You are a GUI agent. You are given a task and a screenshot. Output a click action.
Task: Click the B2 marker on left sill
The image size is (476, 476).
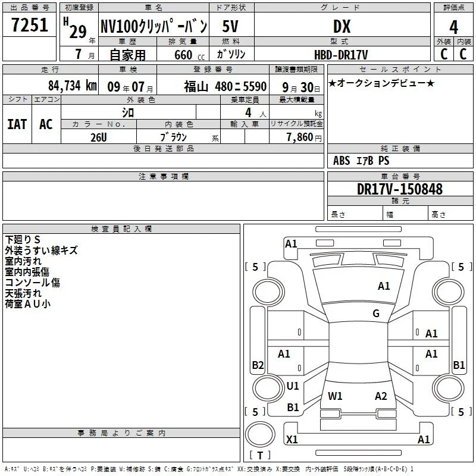point(258,365)
